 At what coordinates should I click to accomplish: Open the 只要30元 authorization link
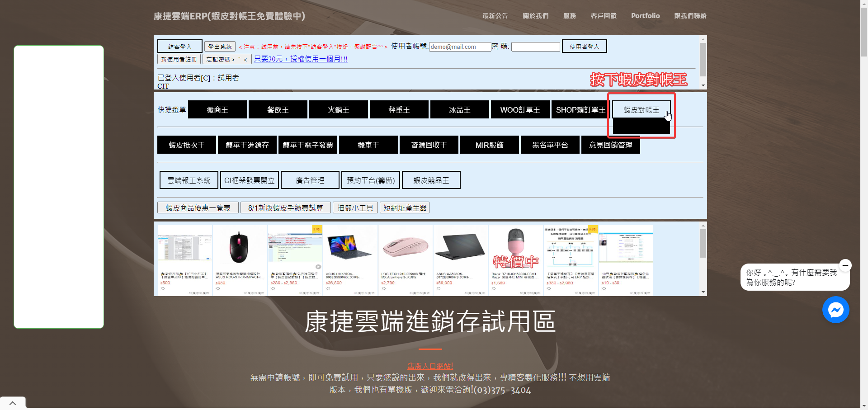pyautogui.click(x=301, y=59)
